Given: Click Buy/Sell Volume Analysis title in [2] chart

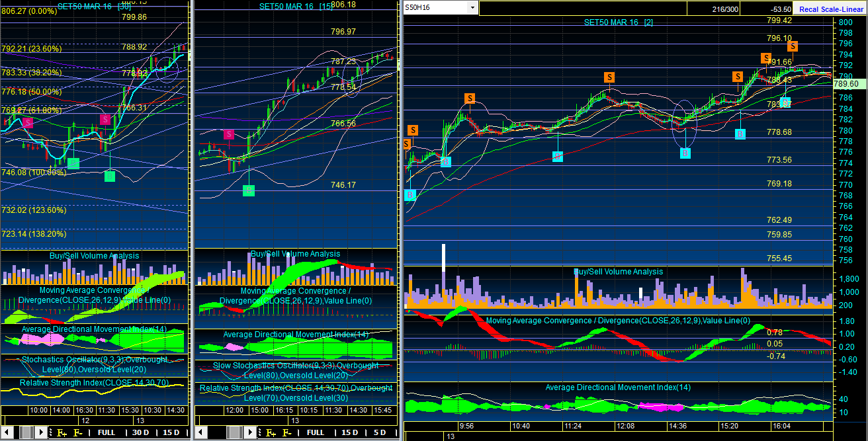Looking at the screenshot, I should tap(618, 272).
